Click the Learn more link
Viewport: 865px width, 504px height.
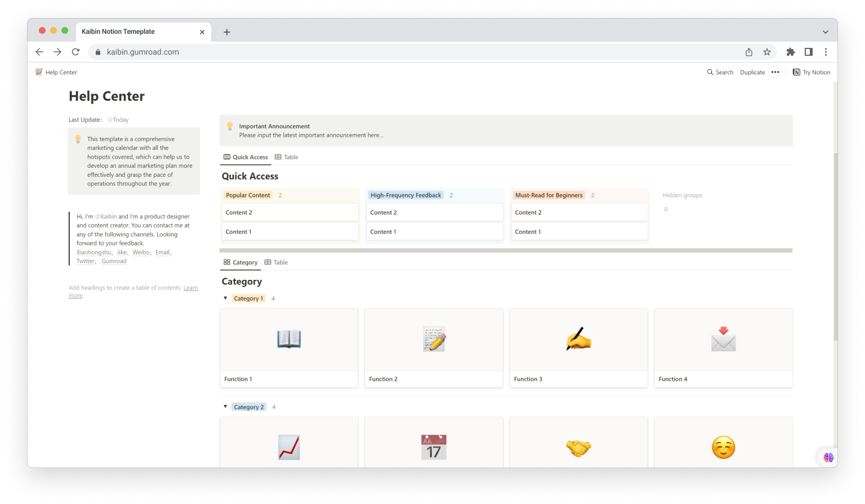pyautogui.click(x=190, y=288)
